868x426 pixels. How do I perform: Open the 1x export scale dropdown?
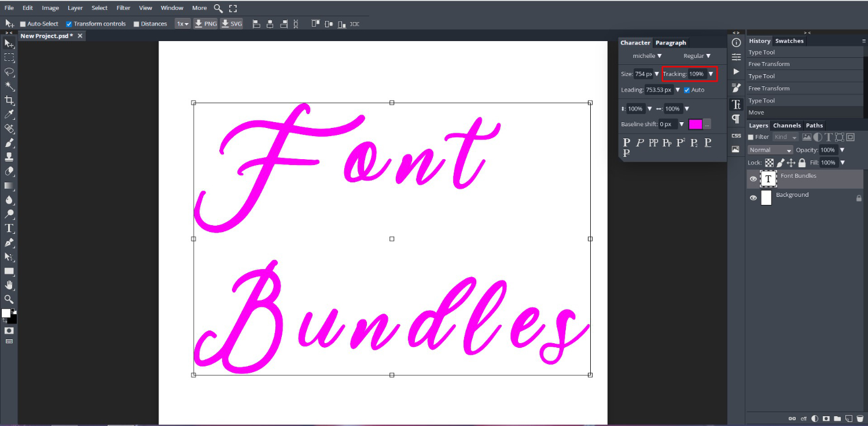(183, 24)
